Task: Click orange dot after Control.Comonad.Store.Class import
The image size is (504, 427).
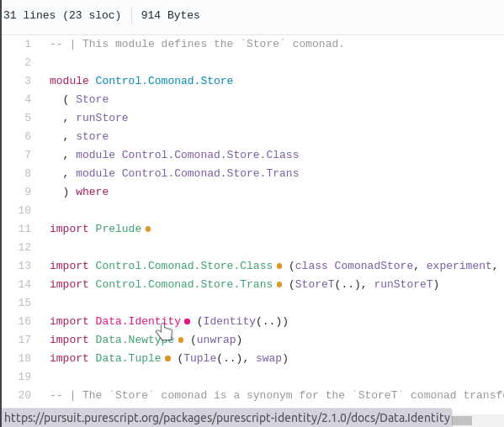Action: click(x=279, y=266)
